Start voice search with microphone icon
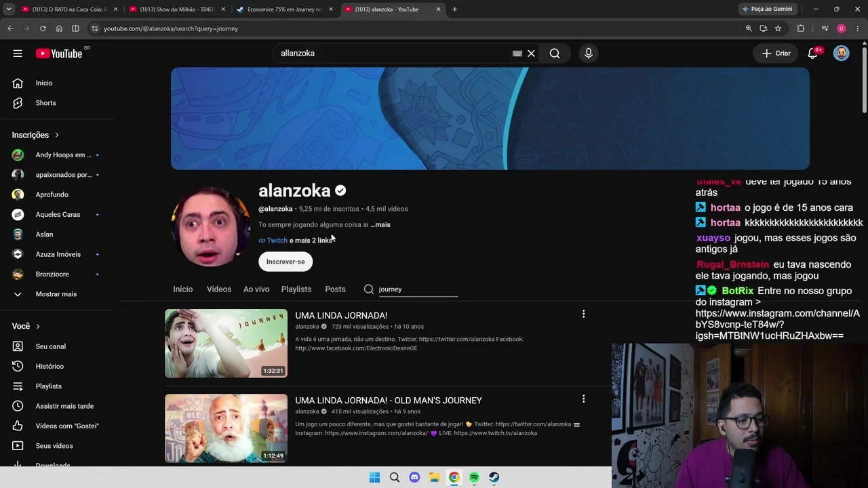Image resolution: width=868 pixels, height=488 pixels. [589, 54]
